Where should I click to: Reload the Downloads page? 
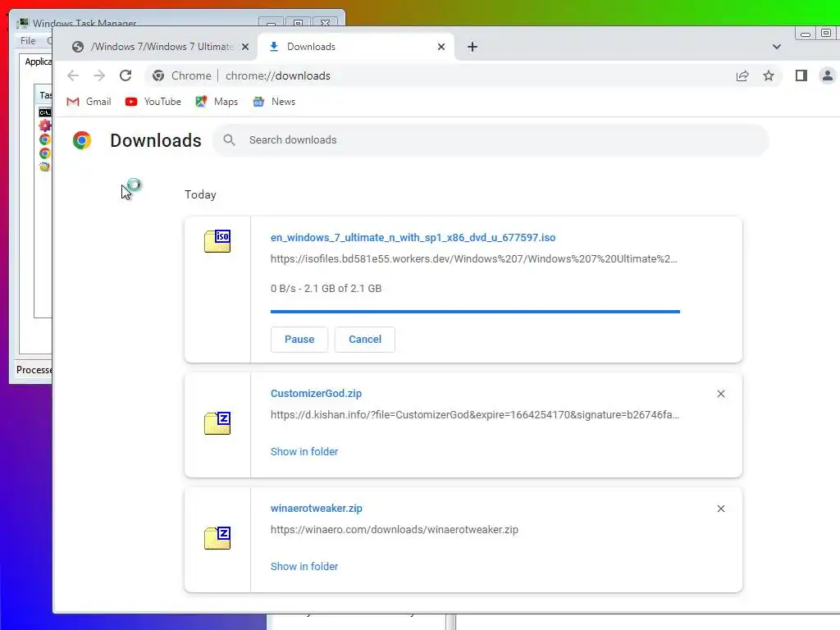[126, 75]
